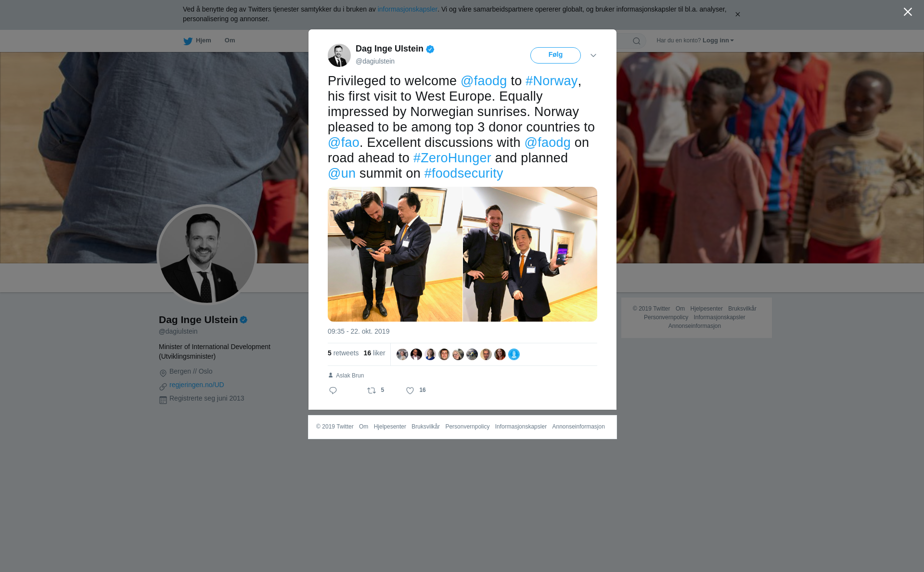This screenshot has height=572, width=924.
Task: Go to the Hjem navigation item
Action: (x=197, y=40)
